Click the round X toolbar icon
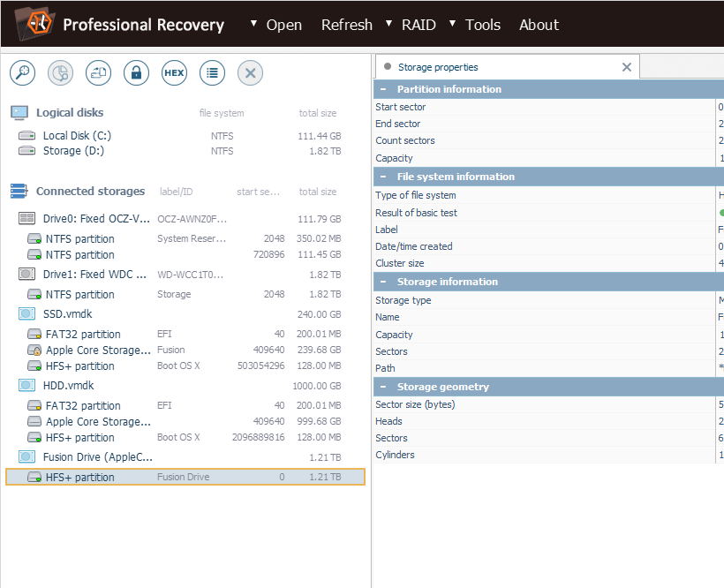The height and width of the screenshot is (588, 724). tap(250, 73)
